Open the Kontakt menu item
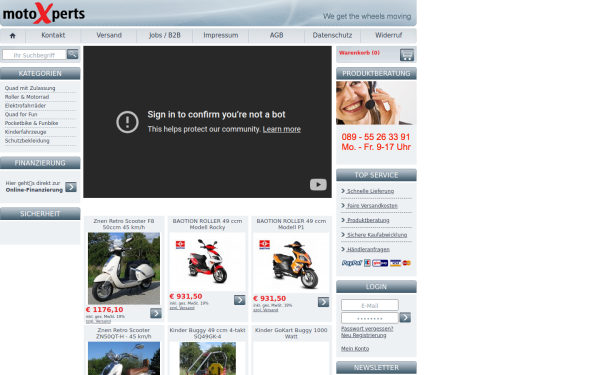This screenshot has height=375, width=600. (53, 35)
